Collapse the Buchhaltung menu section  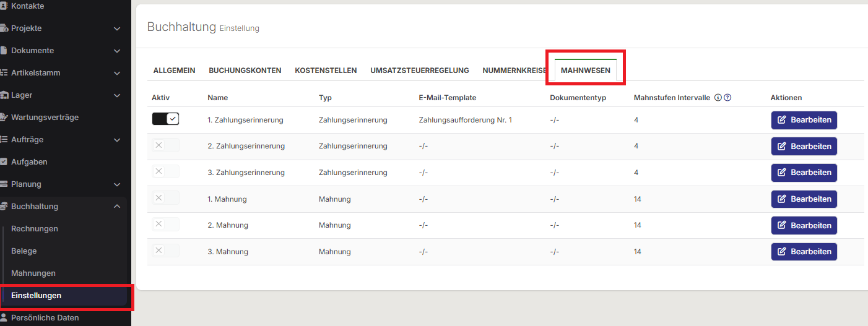tap(117, 207)
